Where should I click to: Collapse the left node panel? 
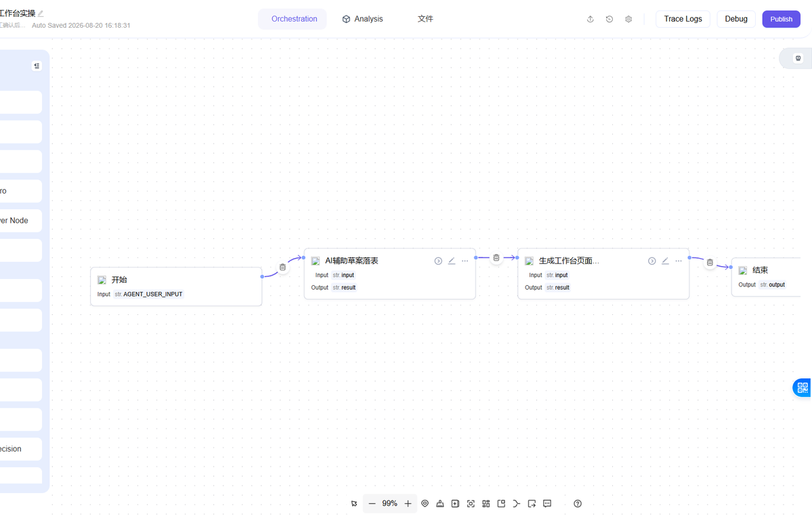click(x=37, y=66)
